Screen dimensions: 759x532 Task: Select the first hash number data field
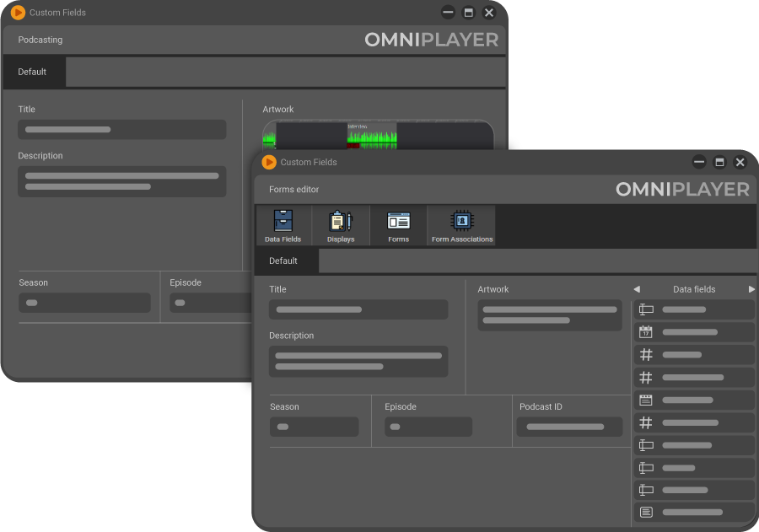pos(694,355)
